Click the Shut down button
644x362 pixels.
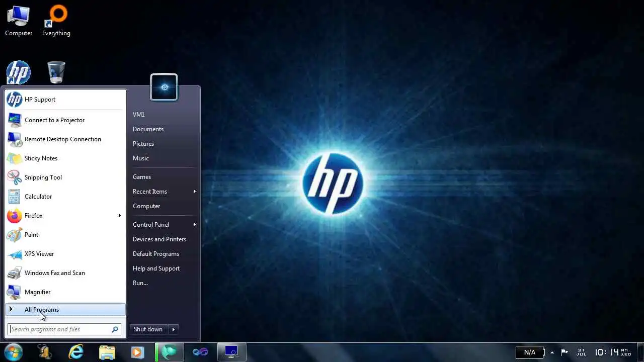pos(148,329)
